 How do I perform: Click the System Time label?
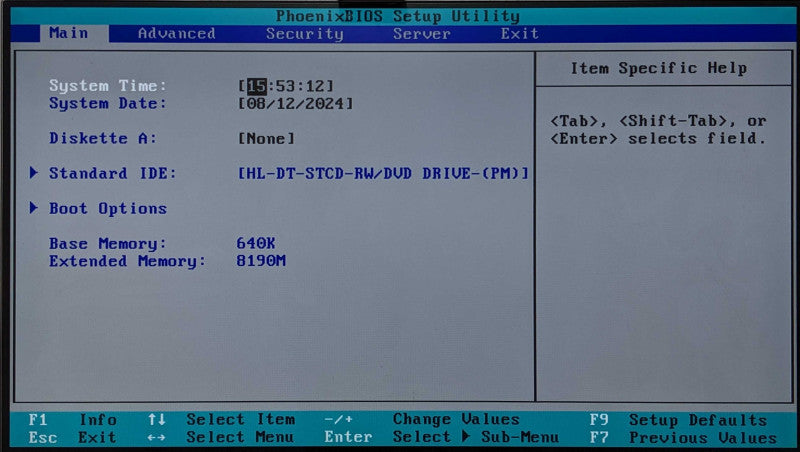[x=108, y=86]
